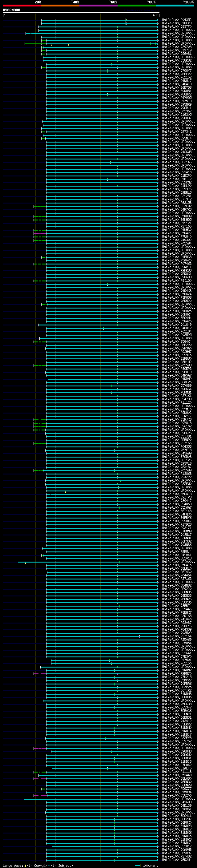This screenshot has width=197, height=868.
Task: Click the hit label UniRef100_Q5YET8
Action: click(x=177, y=450)
